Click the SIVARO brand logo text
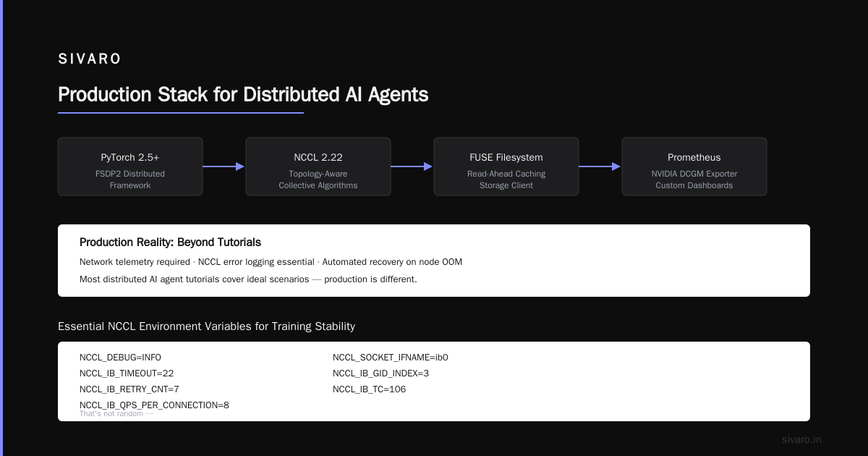The image size is (868, 456). pyautogui.click(x=90, y=59)
